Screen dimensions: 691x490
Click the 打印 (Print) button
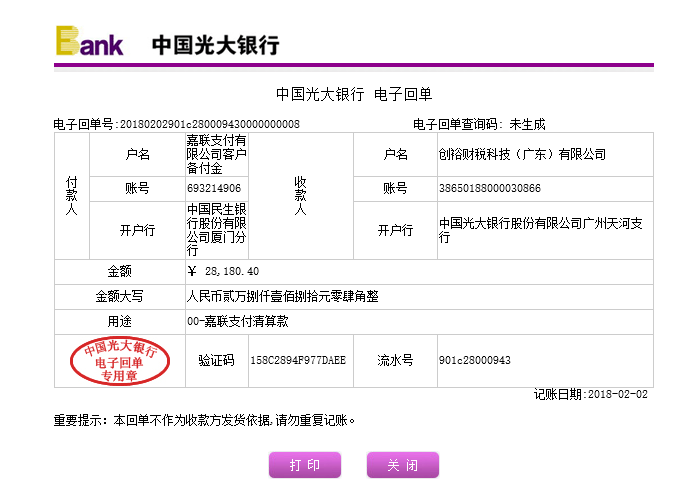coord(304,465)
